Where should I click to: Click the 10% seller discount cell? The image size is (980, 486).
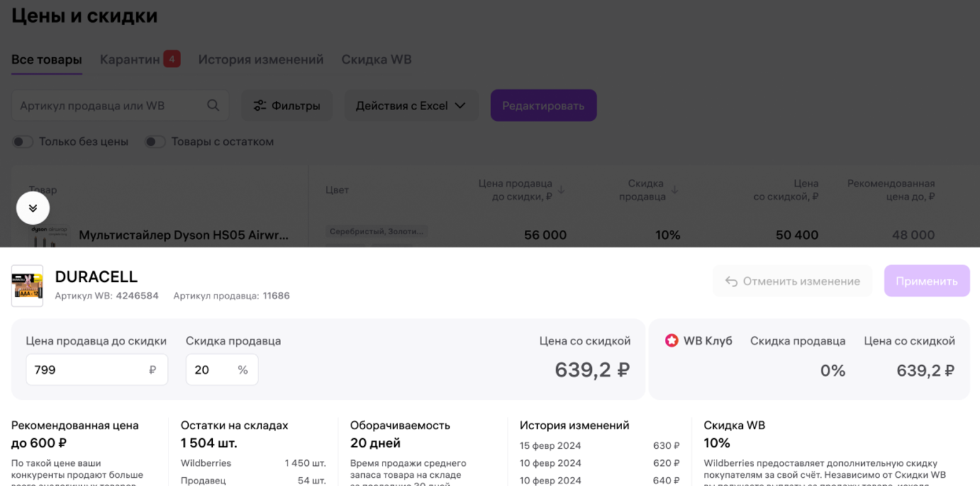667,235
